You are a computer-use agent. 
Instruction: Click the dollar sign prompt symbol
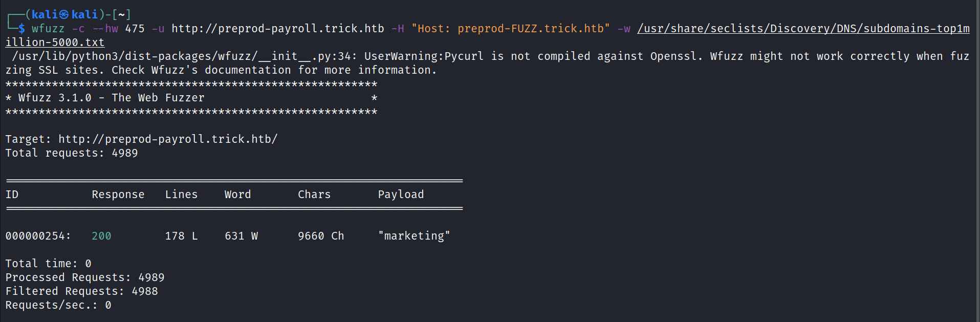click(x=21, y=29)
